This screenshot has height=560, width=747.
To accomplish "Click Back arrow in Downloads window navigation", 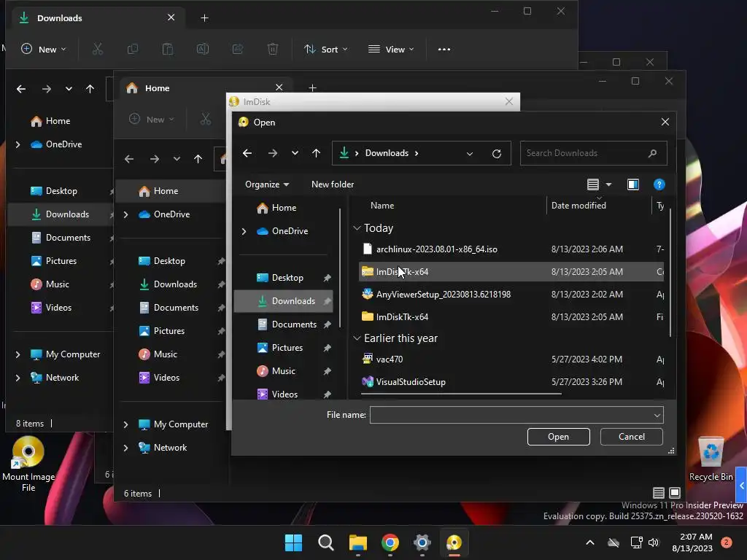I will (21, 89).
